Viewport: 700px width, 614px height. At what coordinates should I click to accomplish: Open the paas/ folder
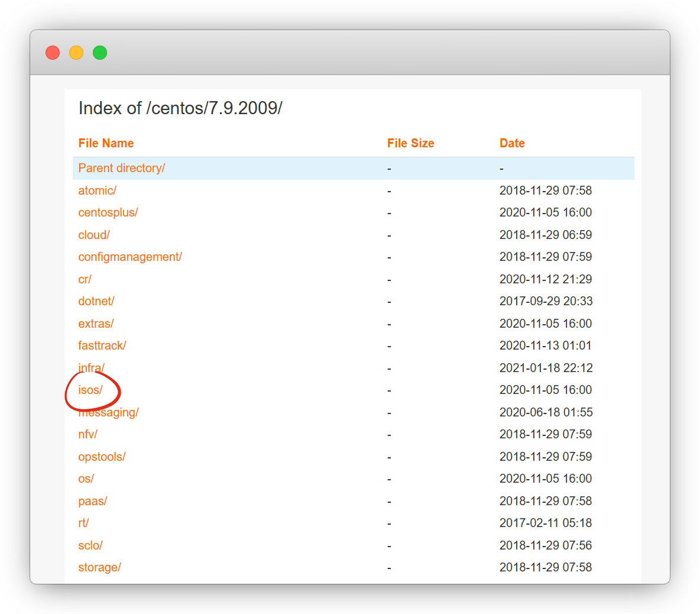tap(92, 501)
